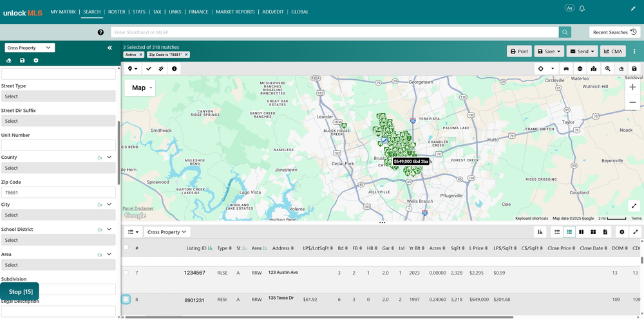Viewport: 644px width, 319px height.
Task: Click the map marker overlay icon
Action: [x=594, y=68]
